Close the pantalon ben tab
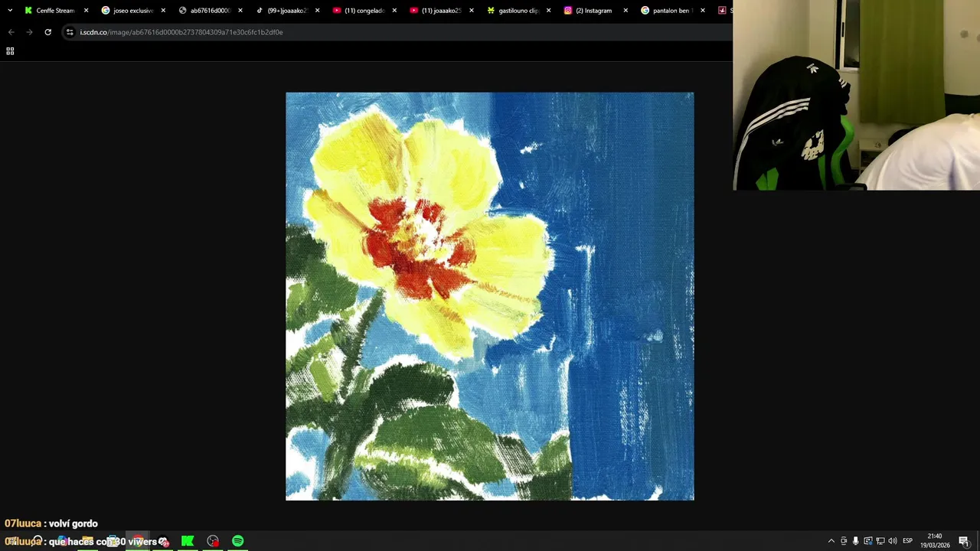Screen dimensions: 980x551 703,11
